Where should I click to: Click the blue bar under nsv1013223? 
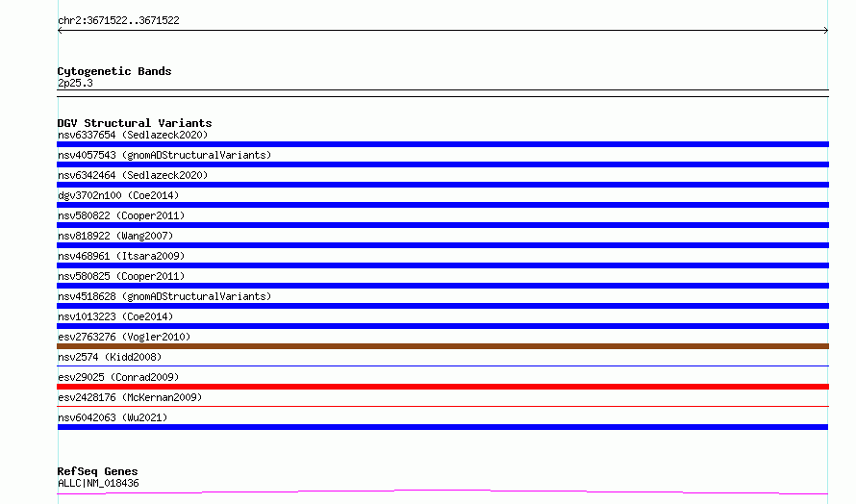click(x=442, y=326)
